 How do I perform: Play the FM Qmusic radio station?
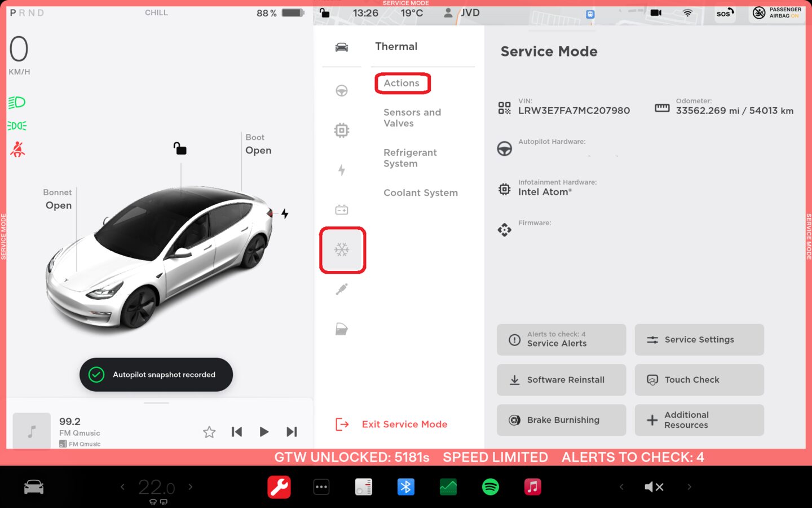point(264,432)
